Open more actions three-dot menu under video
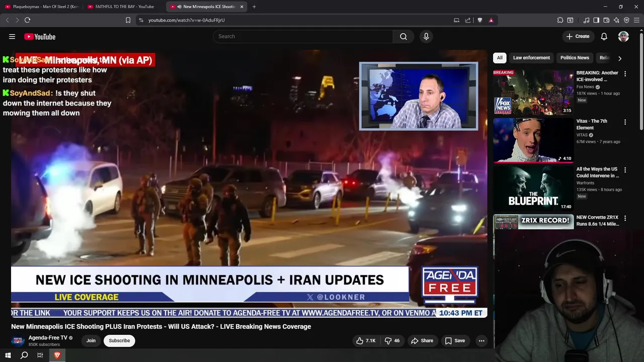 pyautogui.click(x=481, y=341)
